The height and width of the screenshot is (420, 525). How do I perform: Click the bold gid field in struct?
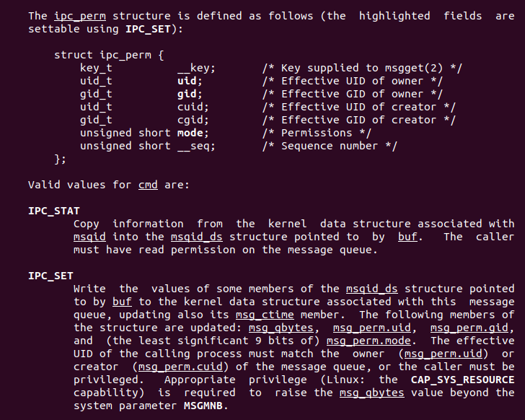pyautogui.click(x=187, y=94)
